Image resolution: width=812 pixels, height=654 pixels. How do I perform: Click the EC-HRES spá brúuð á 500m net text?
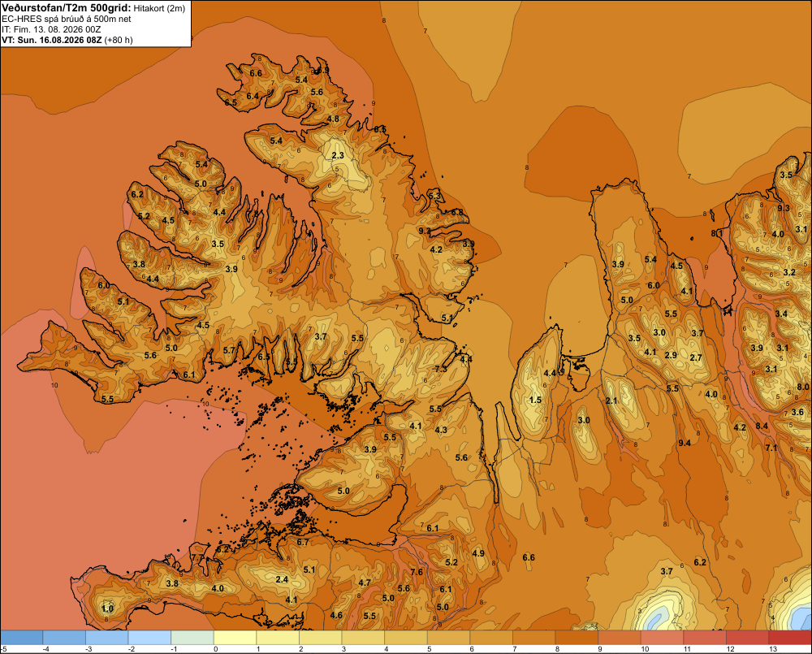67,19
